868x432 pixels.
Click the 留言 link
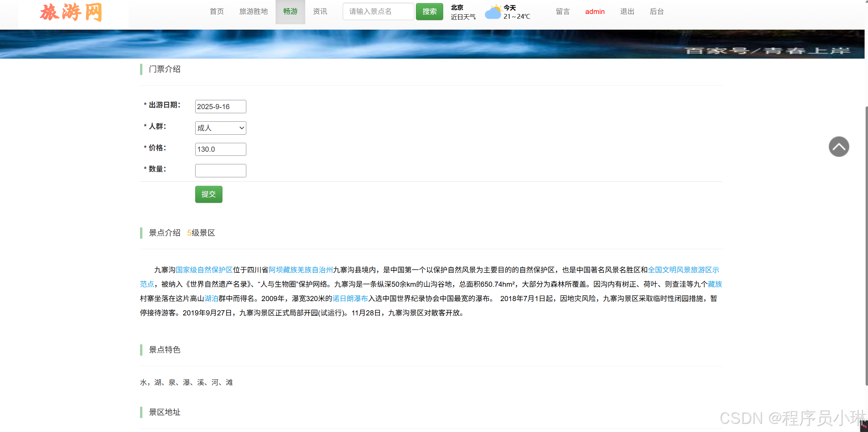(562, 11)
